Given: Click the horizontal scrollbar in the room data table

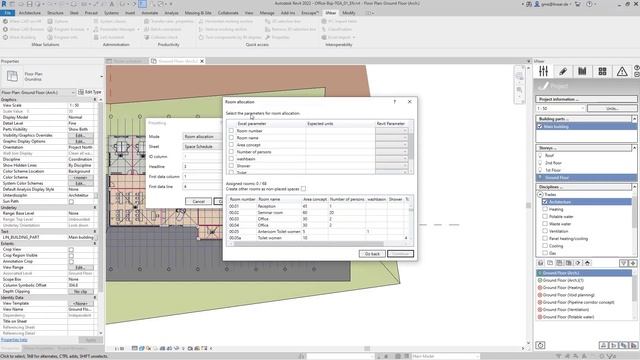Looking at the screenshot, I should click(x=309, y=244).
